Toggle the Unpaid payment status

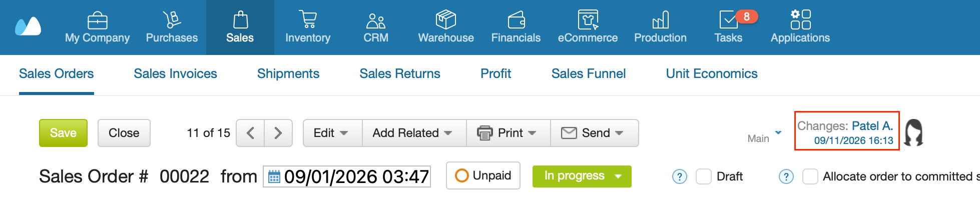point(483,175)
